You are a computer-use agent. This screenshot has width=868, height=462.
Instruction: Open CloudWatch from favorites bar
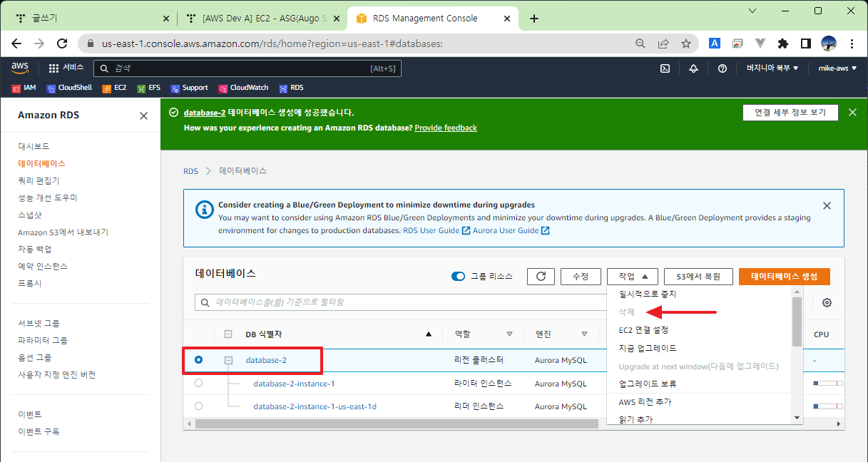coord(243,88)
